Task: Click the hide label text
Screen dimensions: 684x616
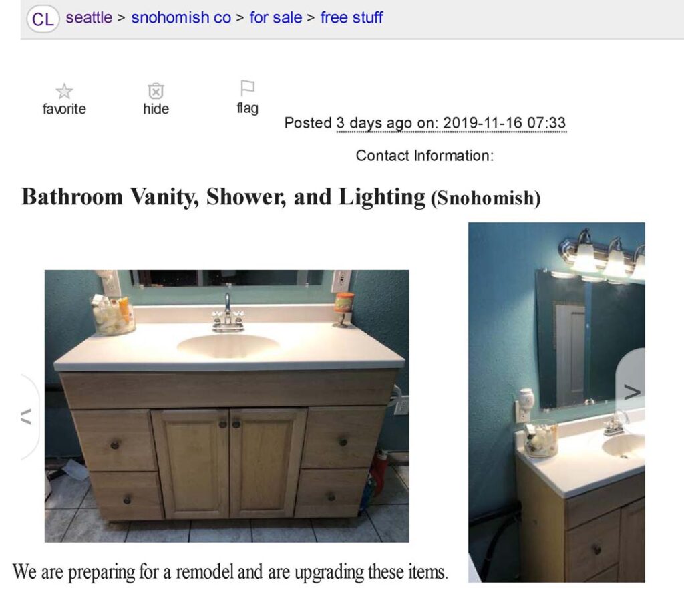Action: [156, 109]
